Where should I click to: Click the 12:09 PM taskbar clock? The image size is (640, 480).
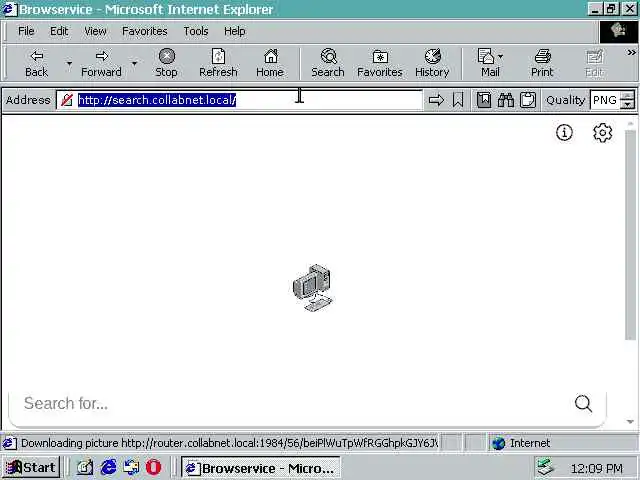[x=597, y=469]
